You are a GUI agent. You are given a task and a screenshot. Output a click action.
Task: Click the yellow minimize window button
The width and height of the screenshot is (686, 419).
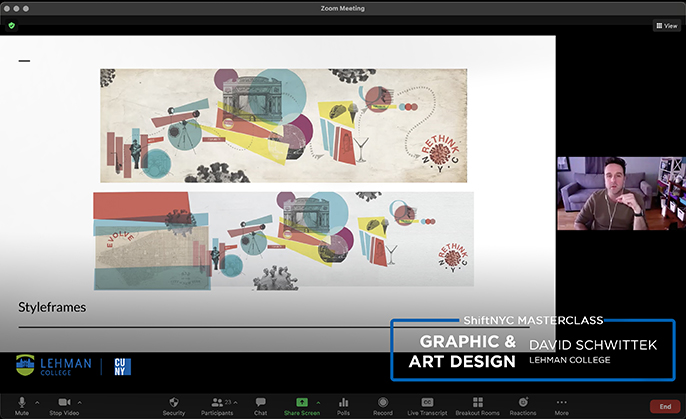[16, 8]
